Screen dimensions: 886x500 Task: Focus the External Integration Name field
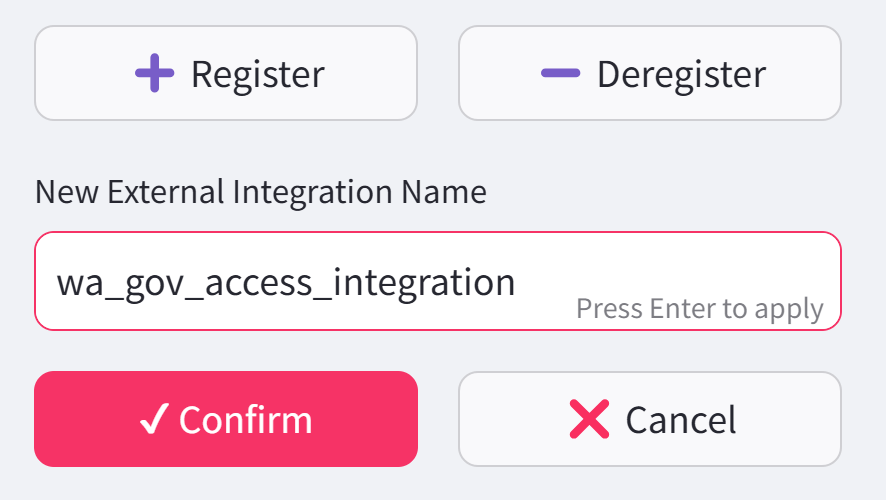[437, 281]
